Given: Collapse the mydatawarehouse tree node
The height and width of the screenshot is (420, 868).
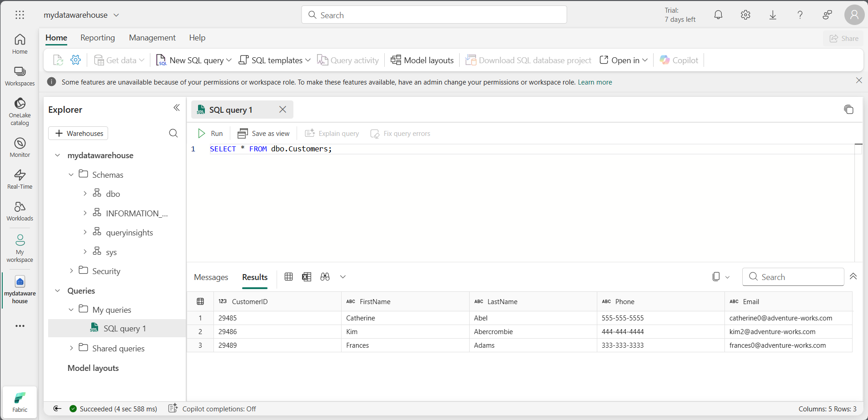Looking at the screenshot, I should point(57,155).
